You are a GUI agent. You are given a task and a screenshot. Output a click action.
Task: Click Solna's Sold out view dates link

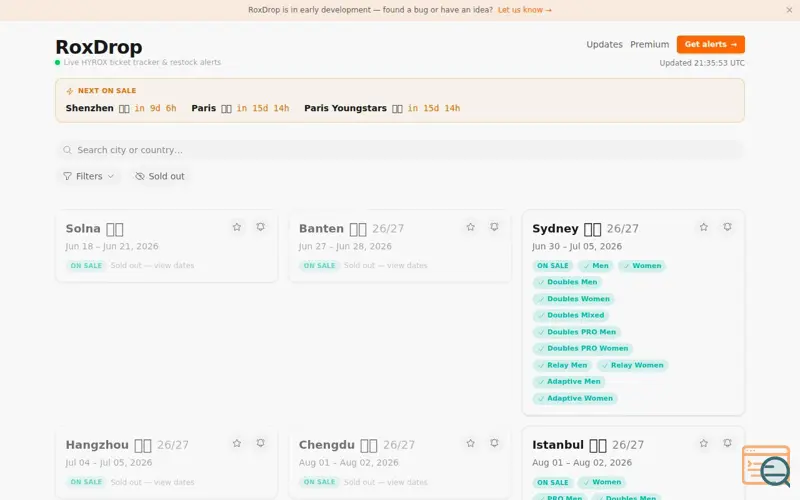[x=153, y=265]
